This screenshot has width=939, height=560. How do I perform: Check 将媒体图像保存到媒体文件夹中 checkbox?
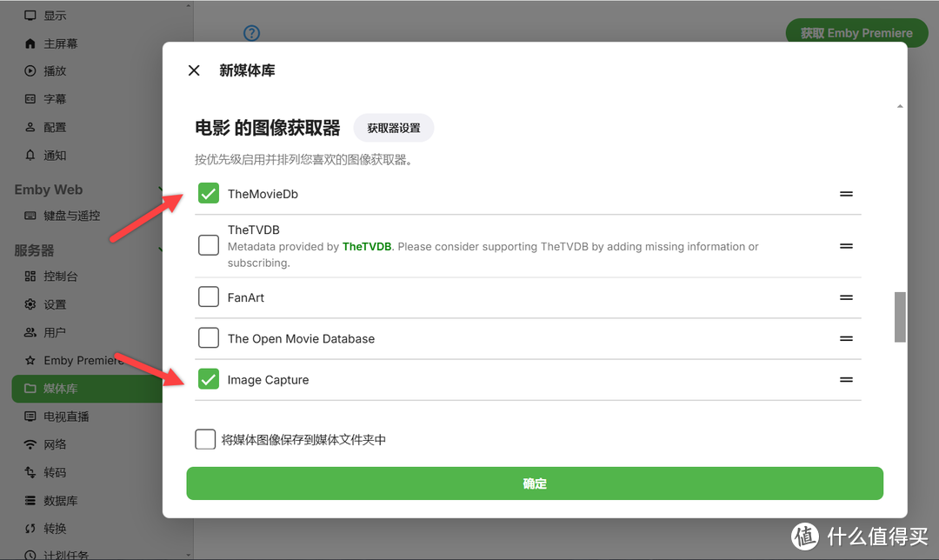tap(205, 439)
